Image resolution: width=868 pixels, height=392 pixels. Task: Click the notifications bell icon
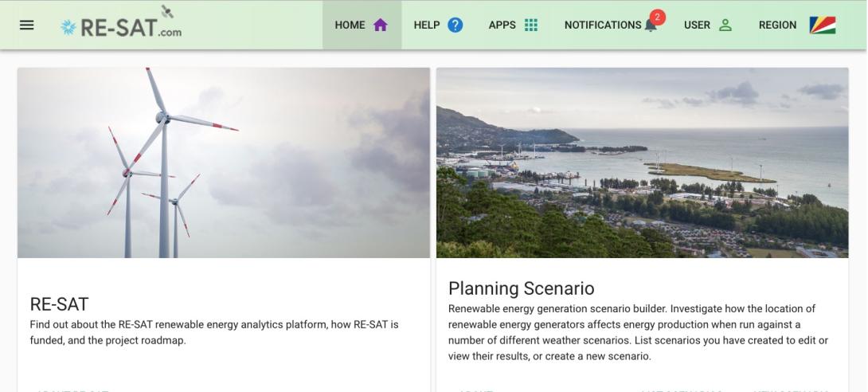click(651, 25)
